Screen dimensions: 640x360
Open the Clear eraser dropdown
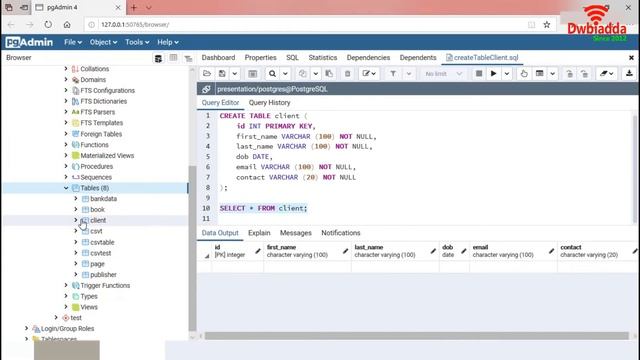pos(606,73)
